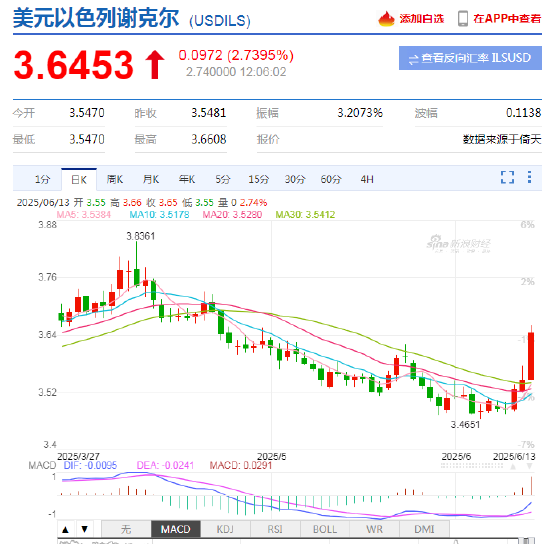This screenshot has height=544, width=550.
Task: Switch to the 周K tab
Action: tap(115, 180)
